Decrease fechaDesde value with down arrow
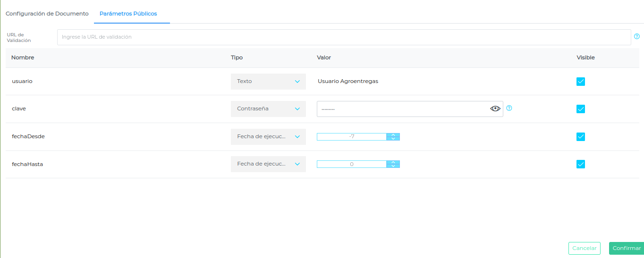The image size is (644, 258). [393, 139]
